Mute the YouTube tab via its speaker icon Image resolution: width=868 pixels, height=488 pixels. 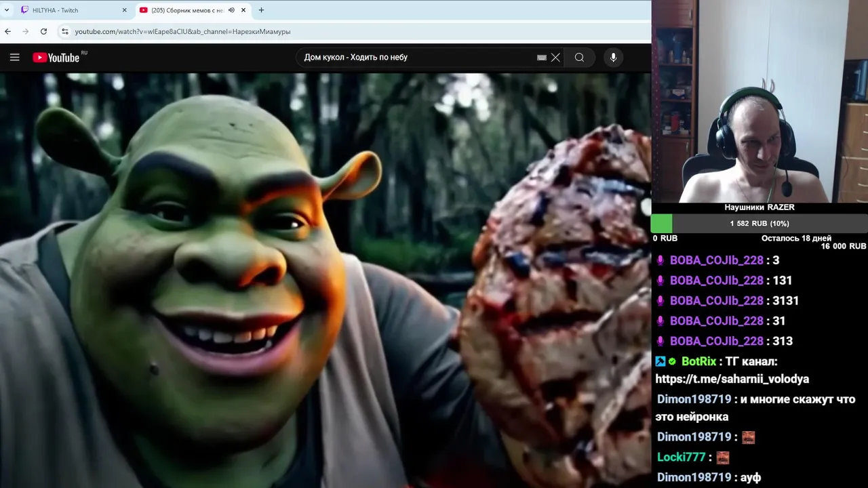tap(231, 10)
